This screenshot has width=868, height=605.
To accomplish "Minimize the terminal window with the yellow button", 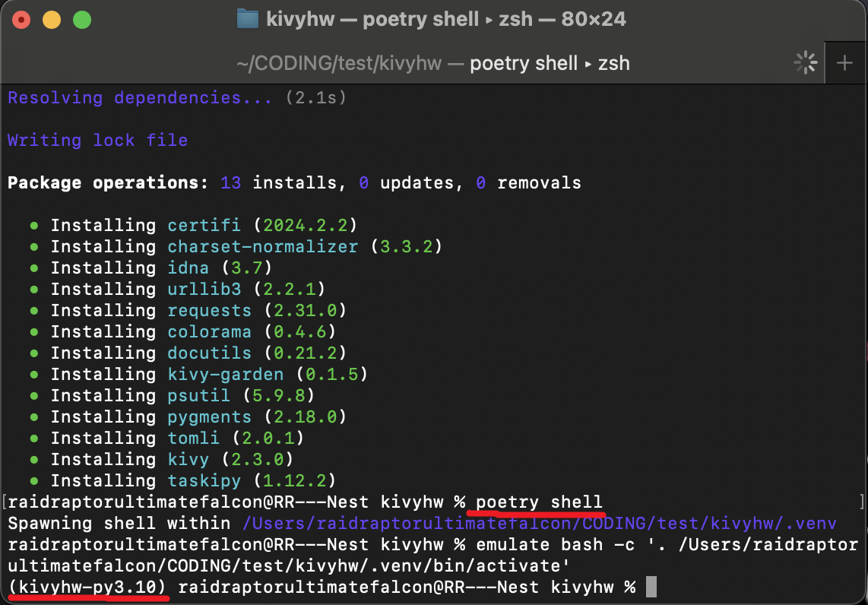I will pyautogui.click(x=52, y=20).
